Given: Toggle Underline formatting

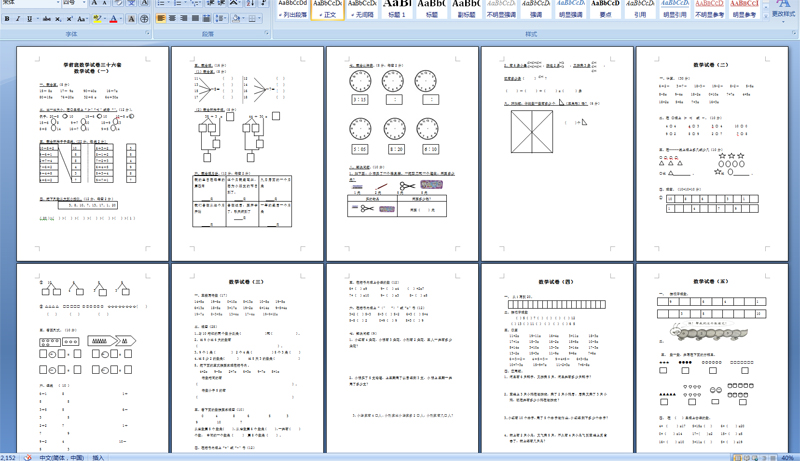Looking at the screenshot, I should (x=29, y=19).
